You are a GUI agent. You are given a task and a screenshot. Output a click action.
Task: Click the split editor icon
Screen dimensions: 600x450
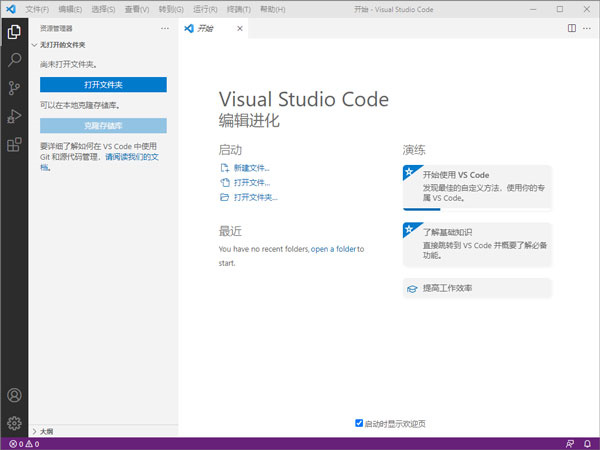(571, 29)
